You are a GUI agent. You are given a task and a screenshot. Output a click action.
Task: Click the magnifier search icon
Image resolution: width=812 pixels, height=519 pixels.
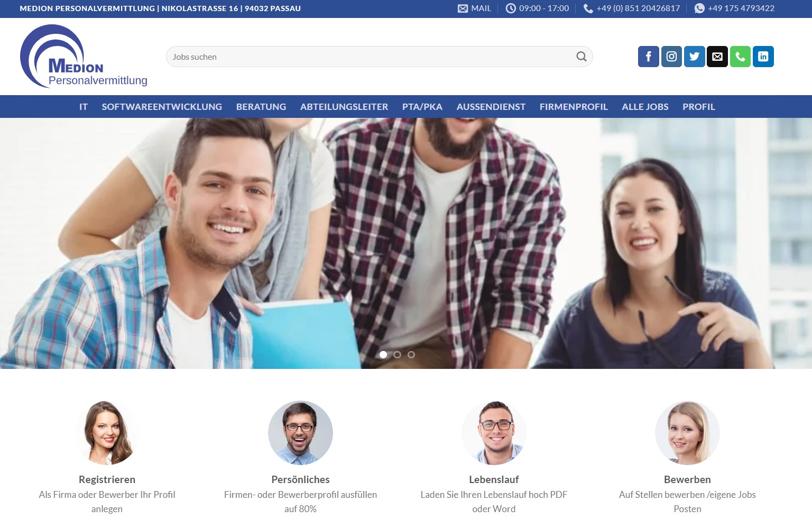[x=581, y=57]
